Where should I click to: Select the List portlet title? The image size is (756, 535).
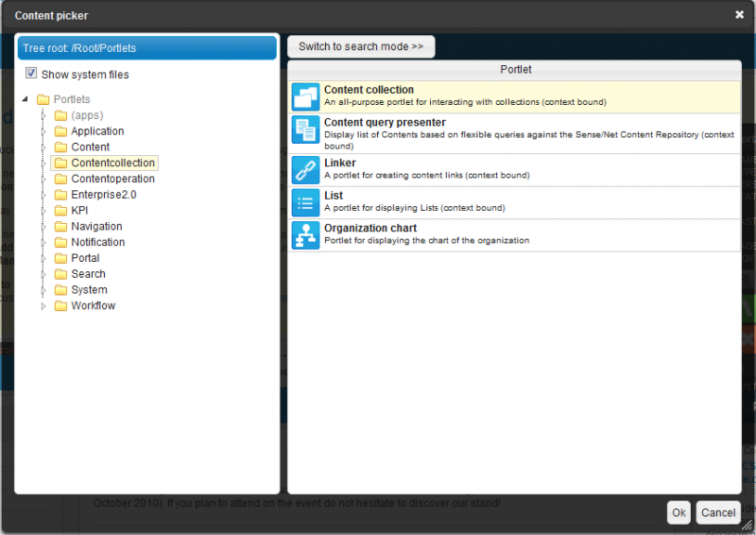tap(334, 196)
